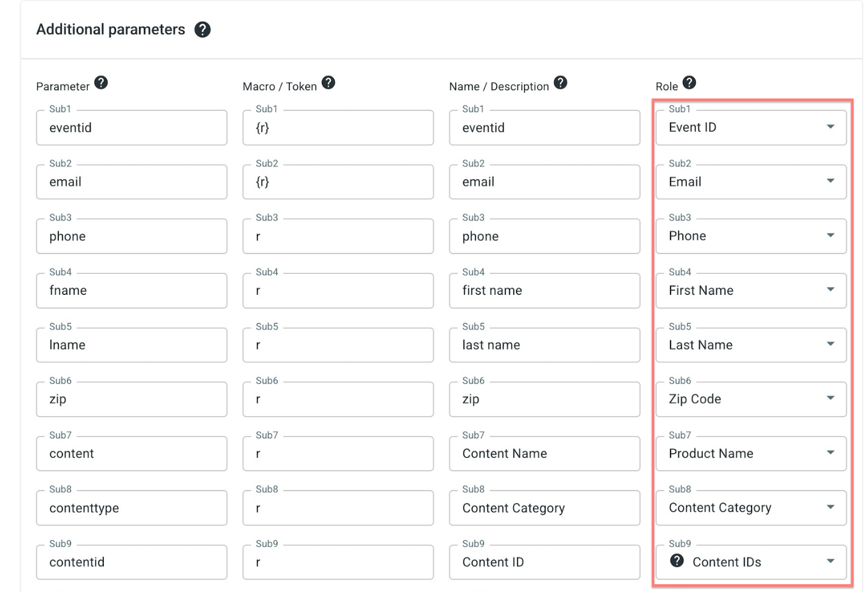
Task: Click help icon next to Macro / Token
Action: (328, 82)
